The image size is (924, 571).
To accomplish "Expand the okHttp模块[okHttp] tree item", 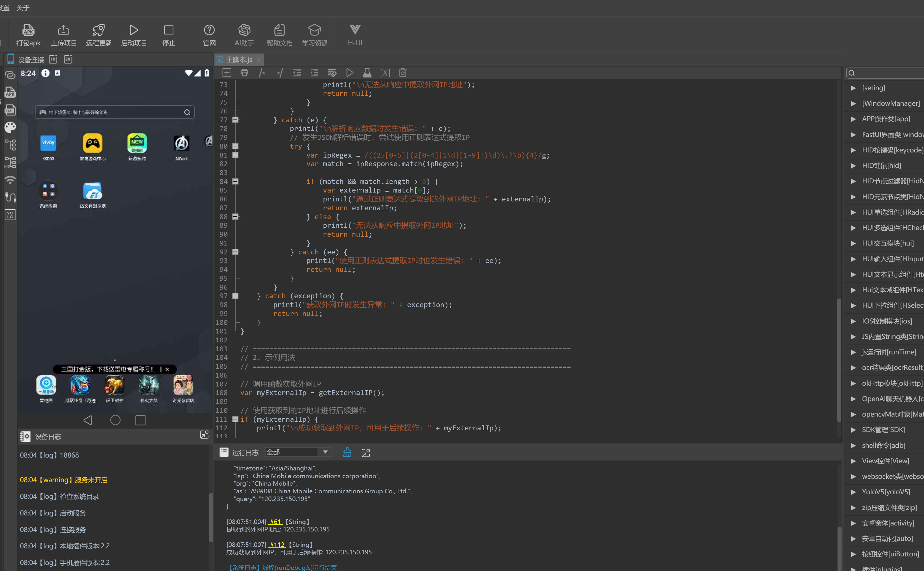I will click(853, 383).
